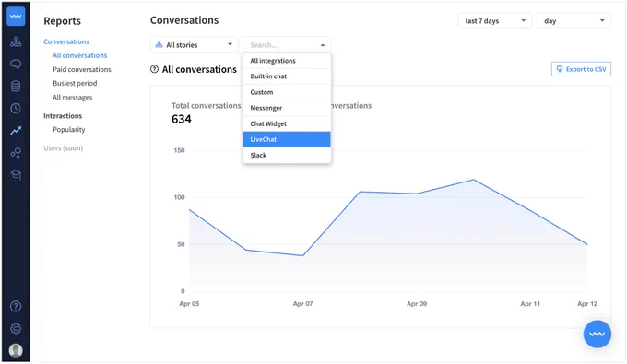Screen dimensions: 627x364
Task: Select All integrations option
Action: coord(287,61)
